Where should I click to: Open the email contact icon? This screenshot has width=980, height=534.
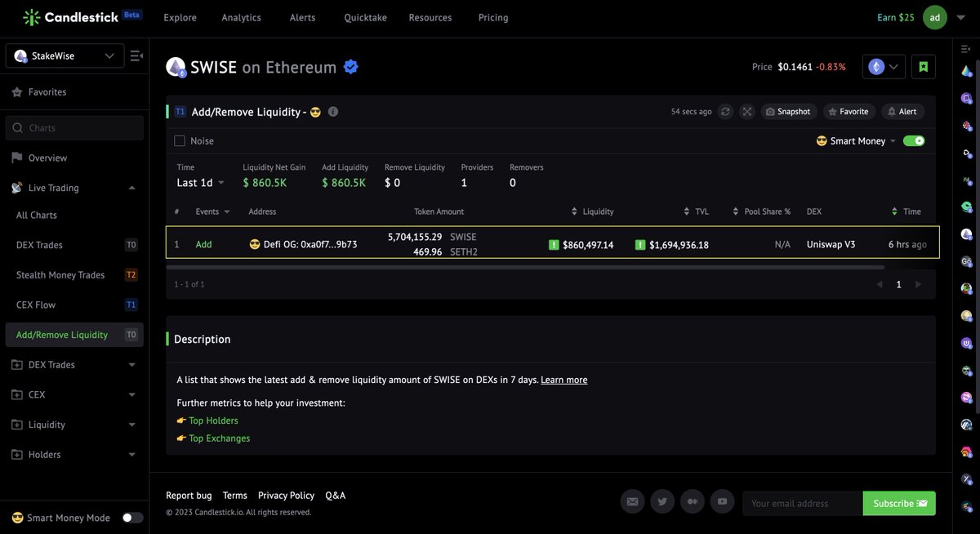point(632,501)
